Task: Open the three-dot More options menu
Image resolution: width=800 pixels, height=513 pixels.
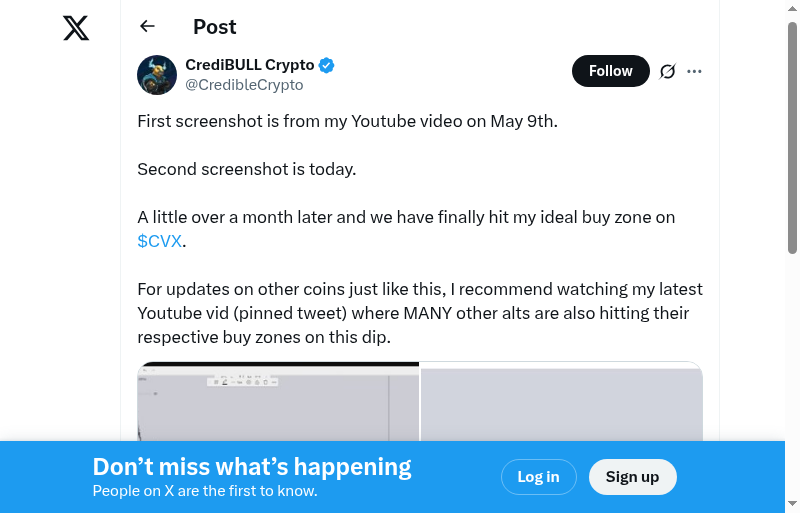Action: tap(695, 71)
